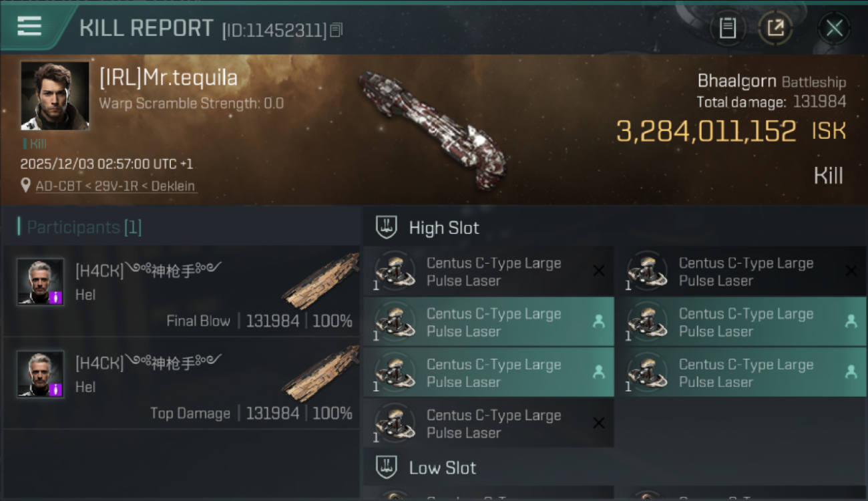868x501 pixels.
Task: Click the 3,284,011,152 ISK value
Action: click(706, 132)
